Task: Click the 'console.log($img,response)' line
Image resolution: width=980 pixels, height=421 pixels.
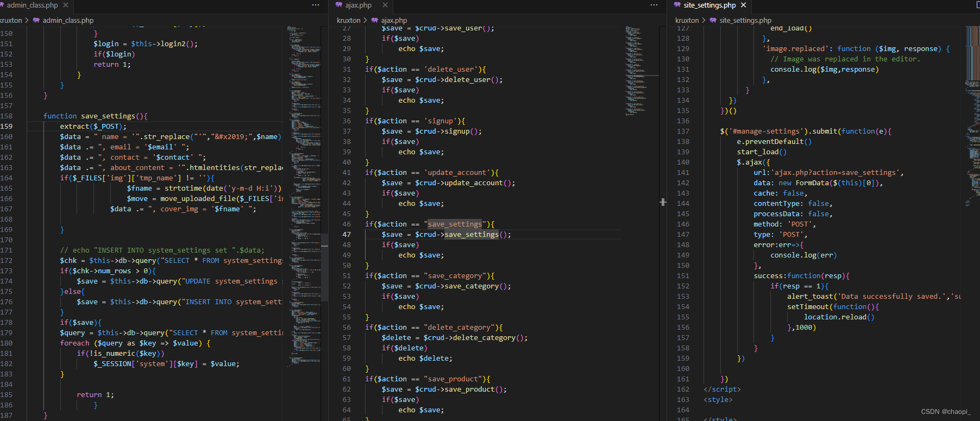Action: 825,70
